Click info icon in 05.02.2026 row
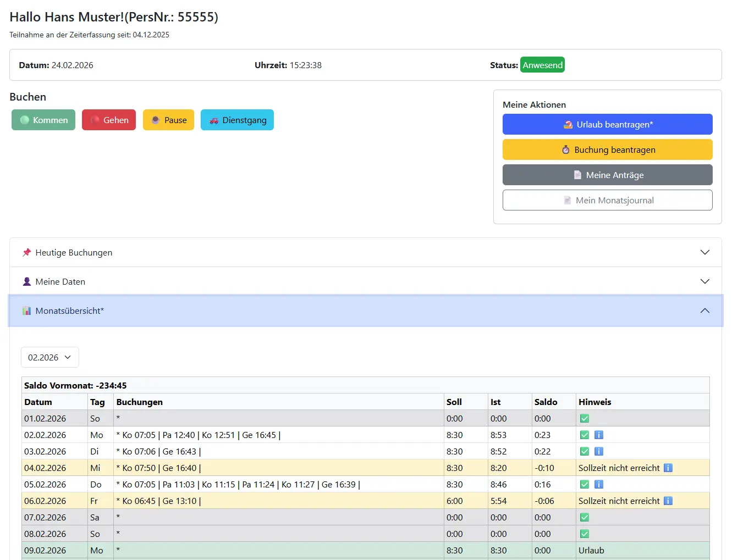This screenshot has width=738, height=560. click(599, 484)
